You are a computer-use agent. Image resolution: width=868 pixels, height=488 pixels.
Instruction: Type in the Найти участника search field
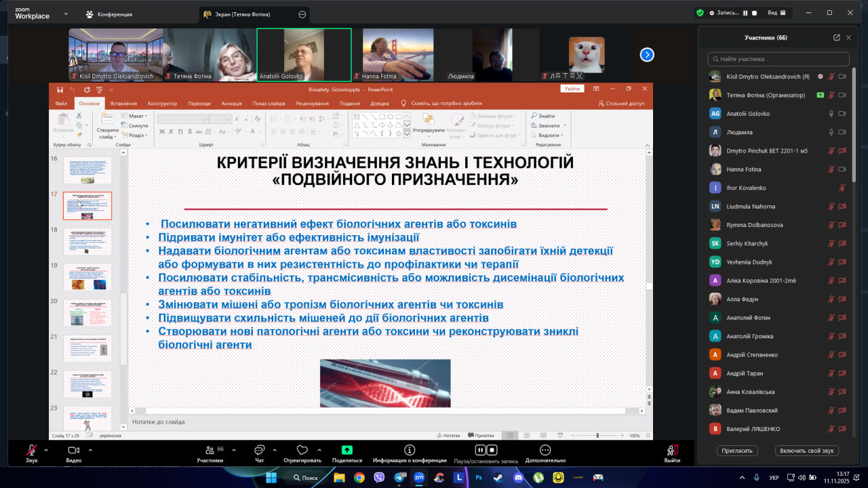778,59
